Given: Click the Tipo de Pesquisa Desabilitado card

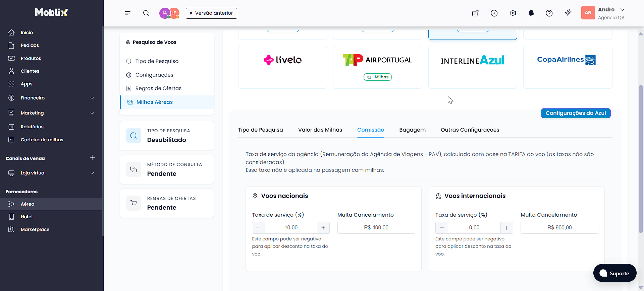Looking at the screenshot, I should (x=167, y=136).
